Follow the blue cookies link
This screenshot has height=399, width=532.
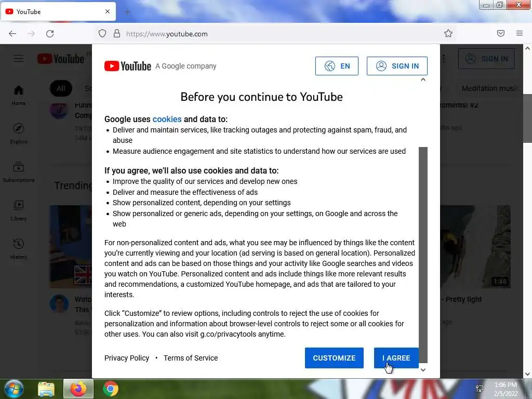167,119
